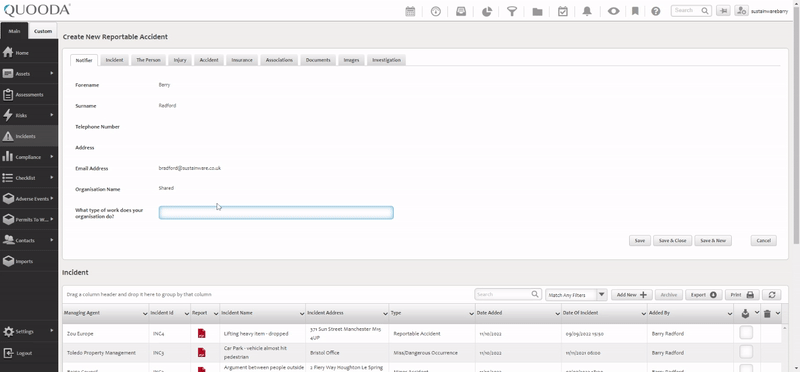Click the trash column header icon in grid
Viewport: 800px width, 372px height.
[x=767, y=314]
